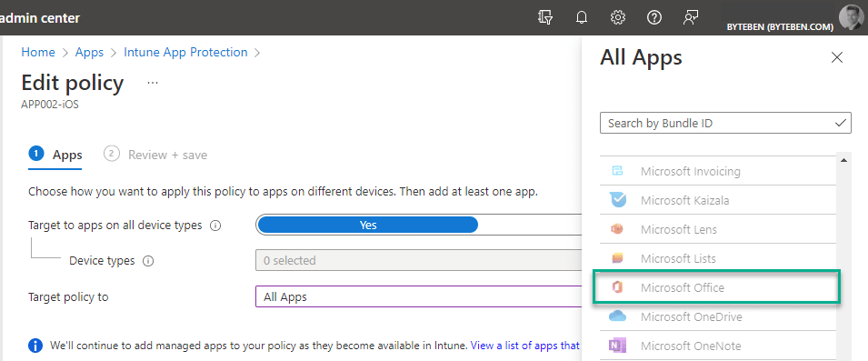The height and width of the screenshot is (361, 868).
Task: Click the Microsoft Kaizala app icon
Action: point(617,200)
